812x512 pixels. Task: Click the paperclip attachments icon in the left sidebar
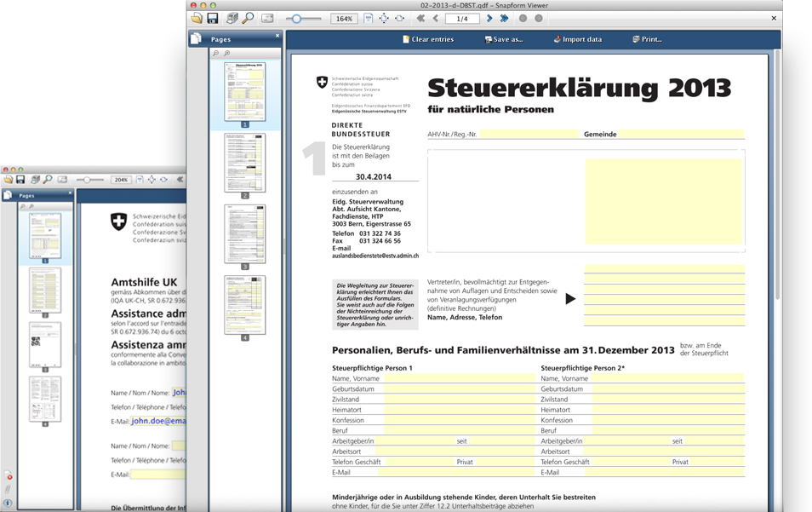click(8, 490)
